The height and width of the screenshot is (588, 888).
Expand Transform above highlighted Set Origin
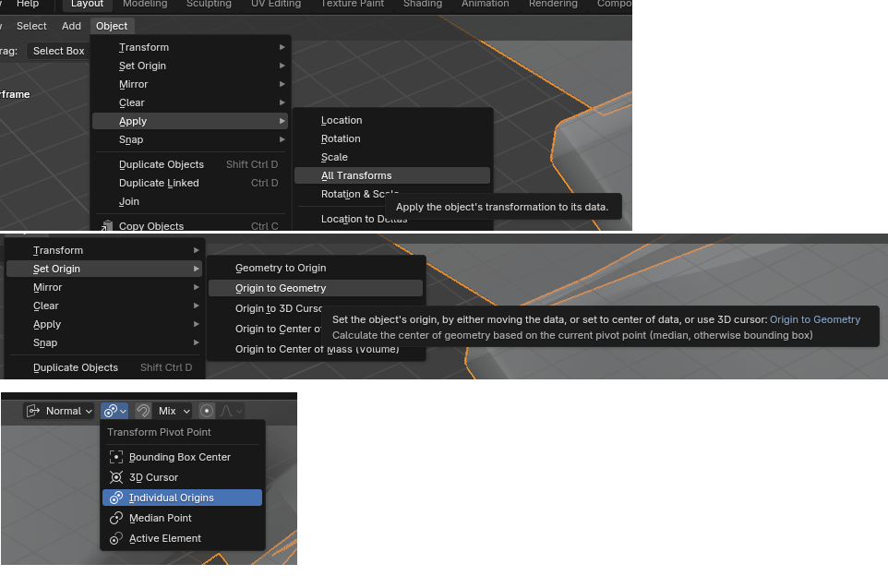pos(104,250)
